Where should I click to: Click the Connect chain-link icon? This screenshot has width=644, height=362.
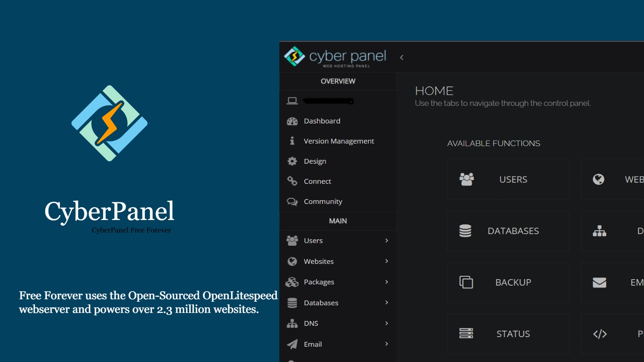click(x=291, y=181)
